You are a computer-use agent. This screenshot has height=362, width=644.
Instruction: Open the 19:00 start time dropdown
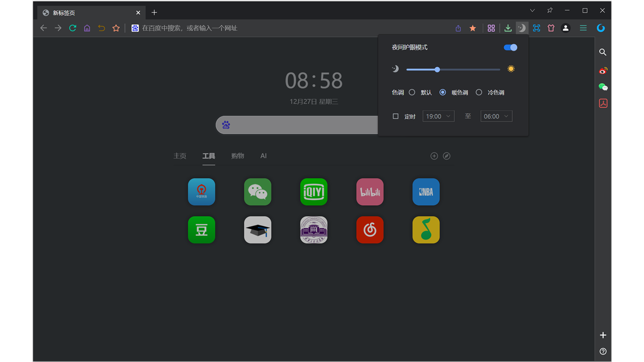pos(438,116)
